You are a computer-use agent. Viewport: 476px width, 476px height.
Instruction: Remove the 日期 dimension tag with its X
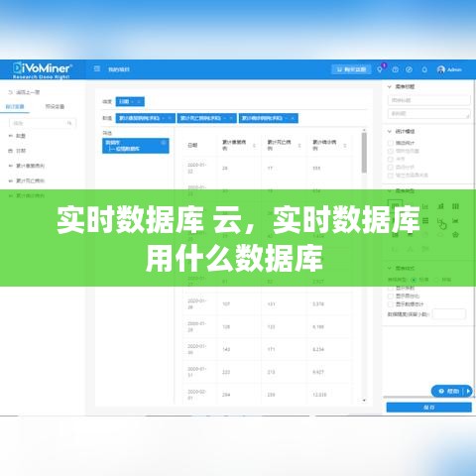139,102
